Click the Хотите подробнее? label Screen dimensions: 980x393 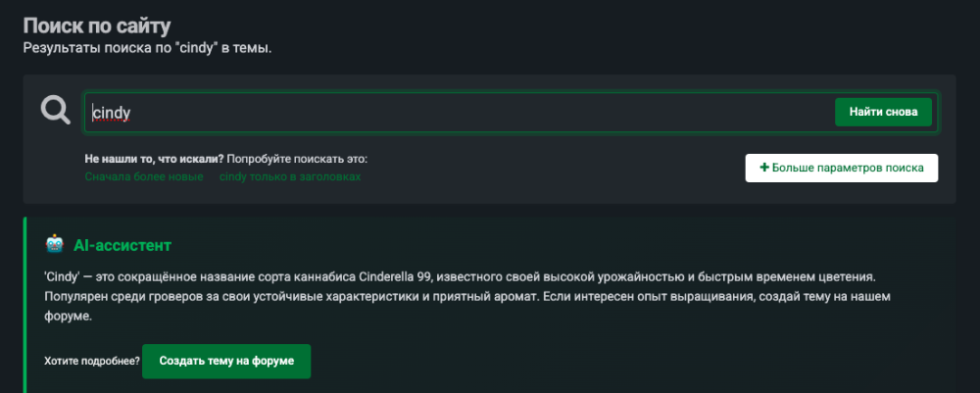point(92,361)
